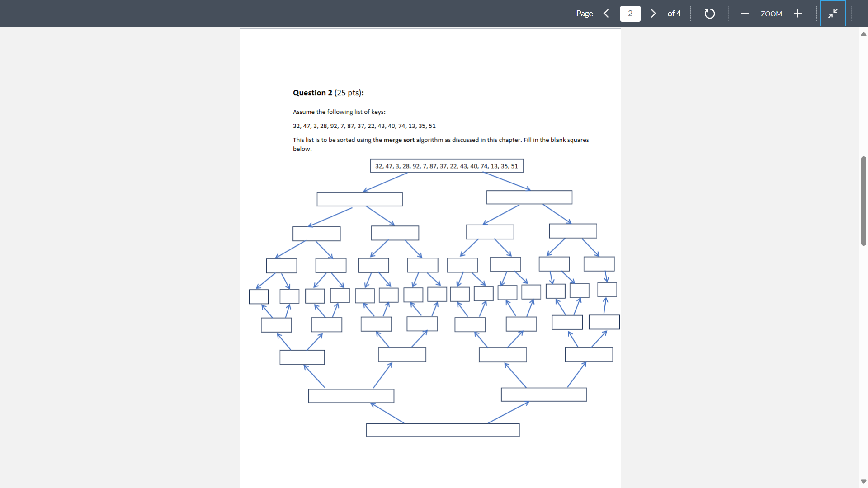Click the bottom final merged result box
868x488 pixels.
pyautogui.click(x=443, y=430)
